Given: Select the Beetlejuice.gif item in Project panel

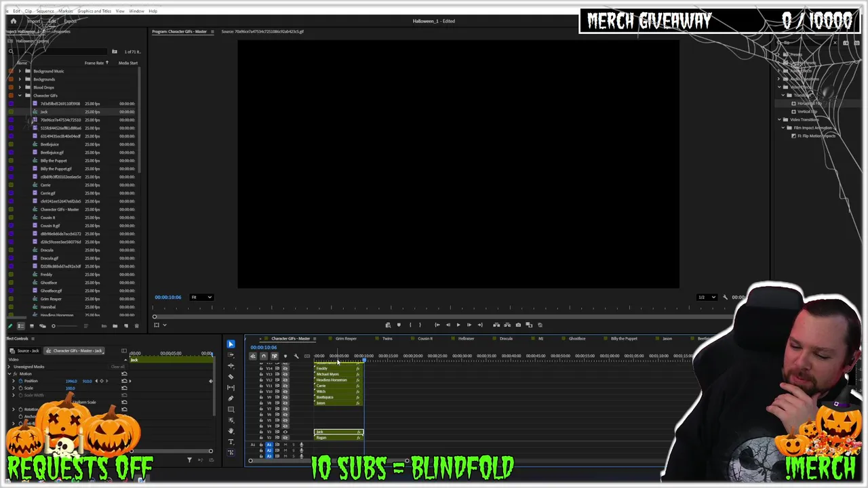Looking at the screenshot, I should point(52,152).
